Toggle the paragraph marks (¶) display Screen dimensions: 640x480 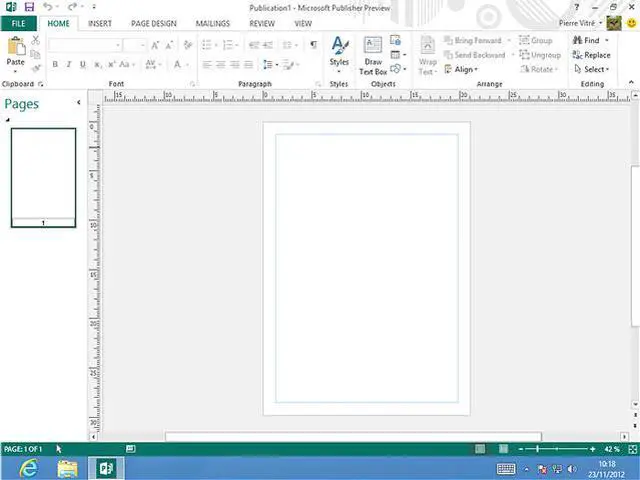[313, 45]
